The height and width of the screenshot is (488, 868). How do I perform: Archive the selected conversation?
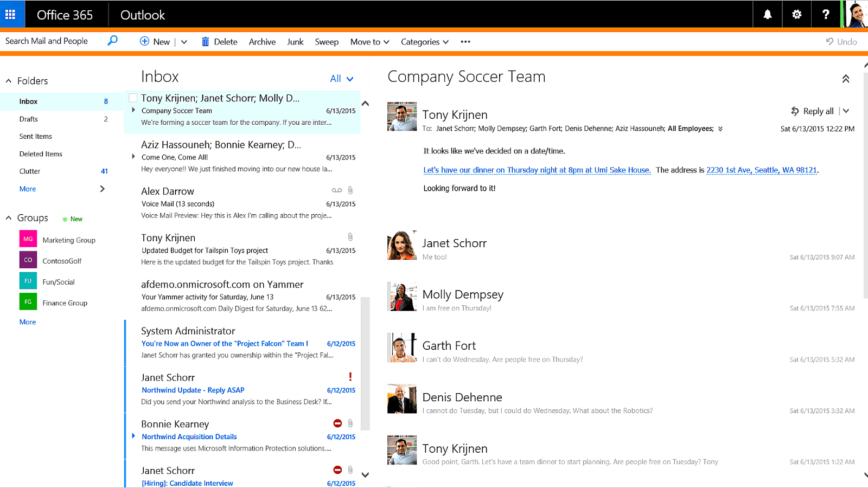click(x=262, y=42)
